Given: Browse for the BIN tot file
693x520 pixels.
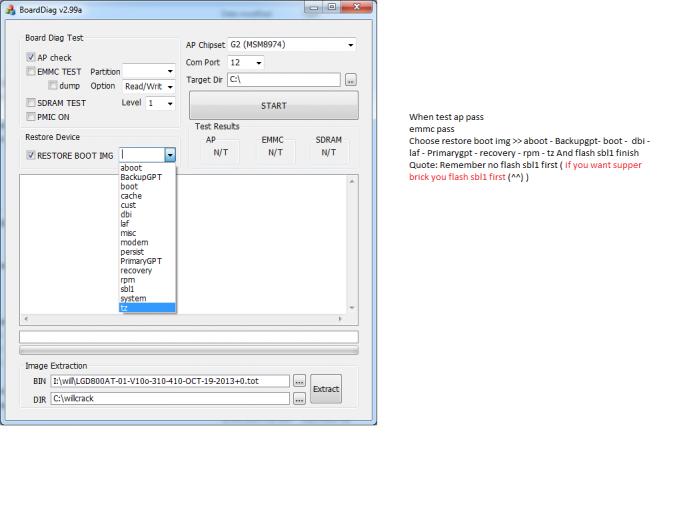Looking at the screenshot, I should 299,381.
